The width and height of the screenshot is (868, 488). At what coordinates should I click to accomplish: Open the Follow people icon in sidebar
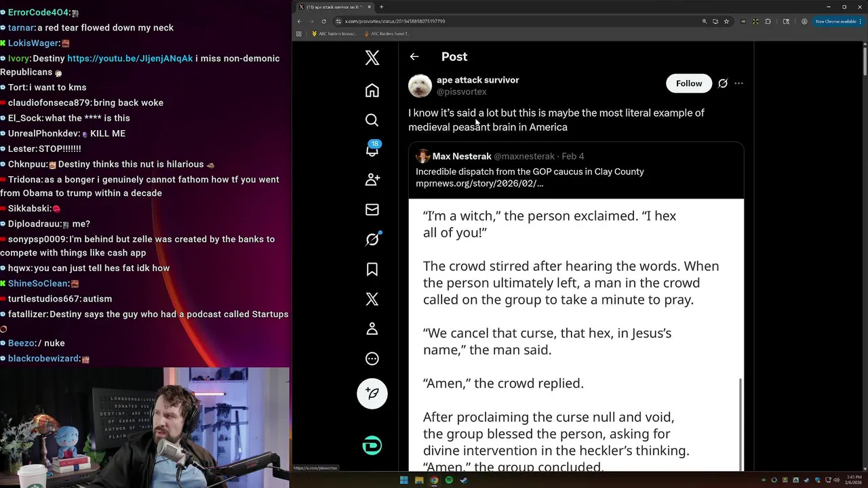(x=372, y=180)
